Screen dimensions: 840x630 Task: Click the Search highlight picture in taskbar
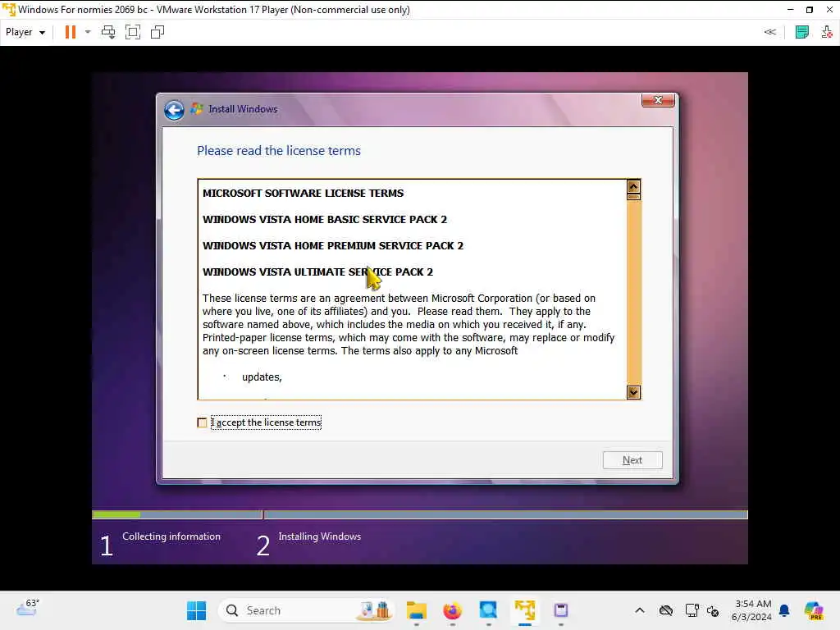pyautogui.click(x=376, y=610)
